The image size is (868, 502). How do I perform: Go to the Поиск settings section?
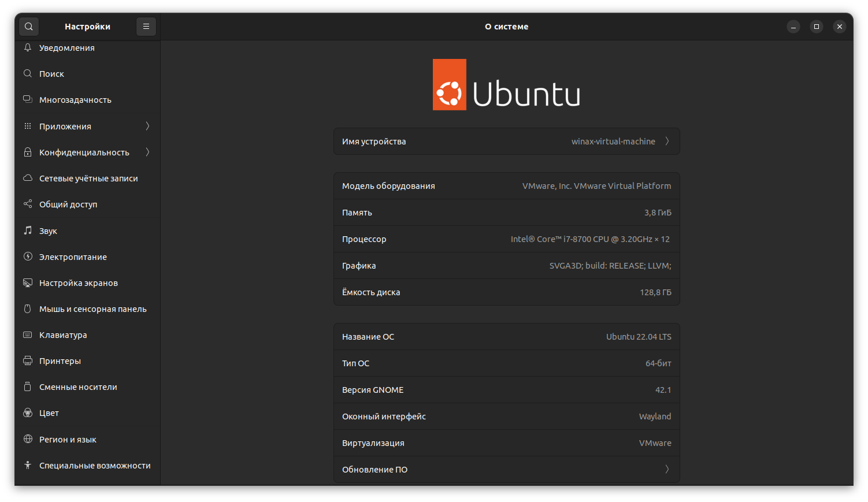87,73
